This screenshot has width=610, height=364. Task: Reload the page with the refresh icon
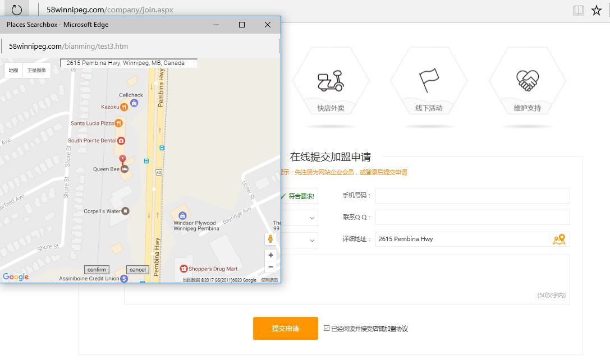17,10
